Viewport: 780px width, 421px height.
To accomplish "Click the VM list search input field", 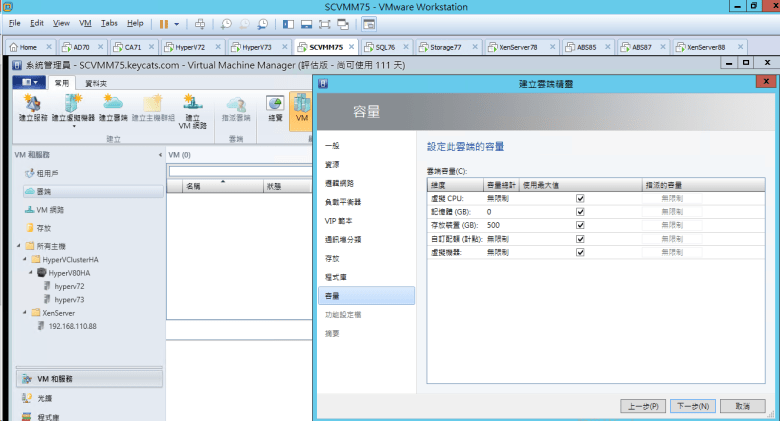I will coord(240,171).
